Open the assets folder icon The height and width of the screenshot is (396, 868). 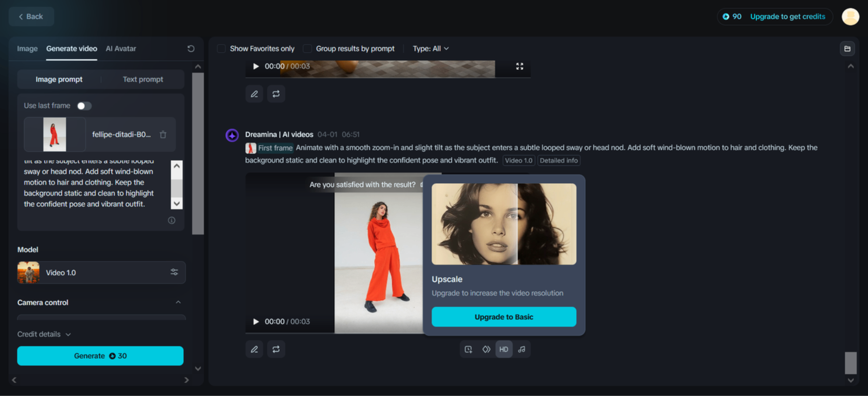coord(847,49)
